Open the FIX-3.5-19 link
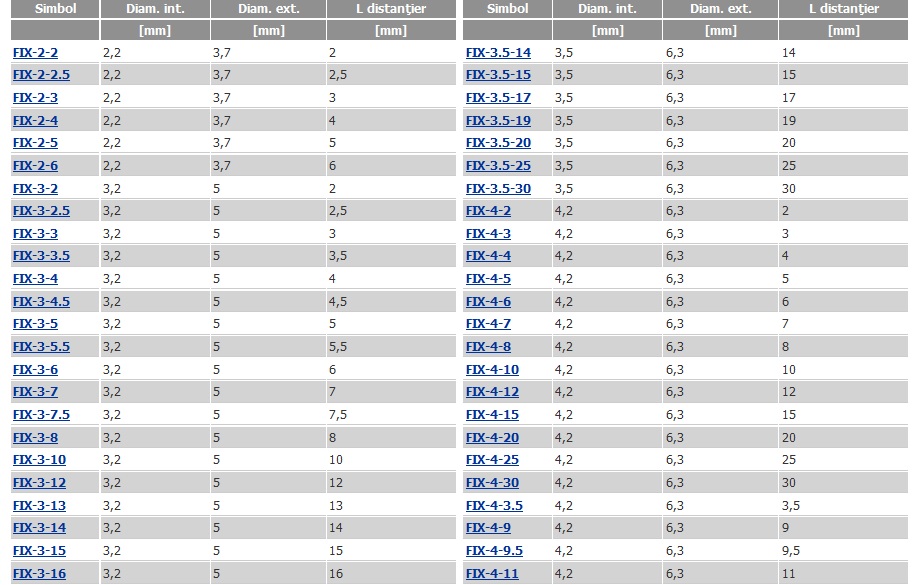Image resolution: width=913 pixels, height=585 pixels. (498, 120)
